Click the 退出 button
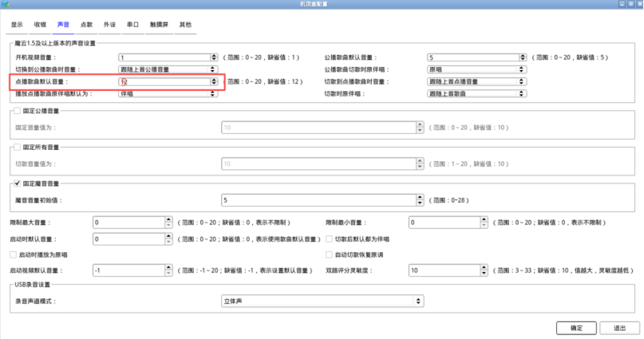Image resolution: width=644 pixels, height=339 pixels. [619, 328]
